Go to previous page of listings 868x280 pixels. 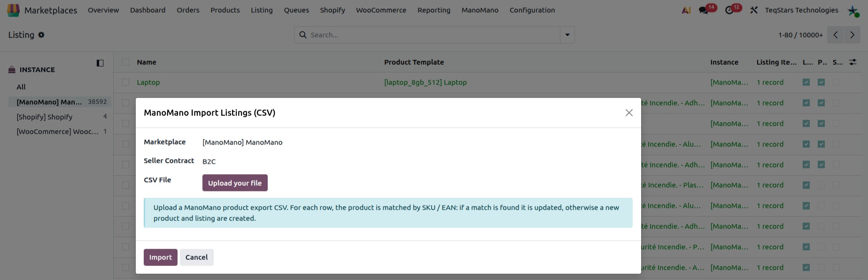835,35
